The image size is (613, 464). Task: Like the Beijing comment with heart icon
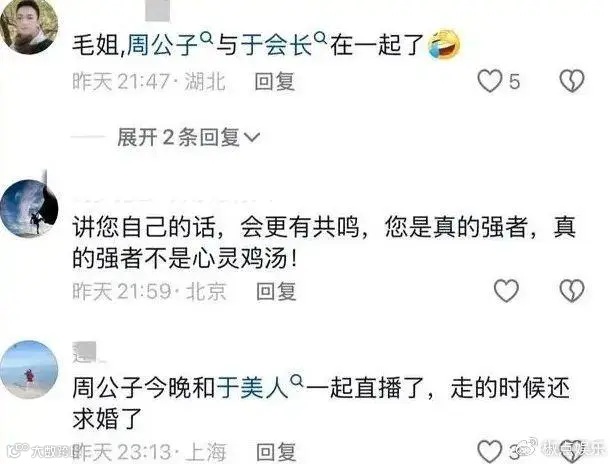click(x=506, y=290)
